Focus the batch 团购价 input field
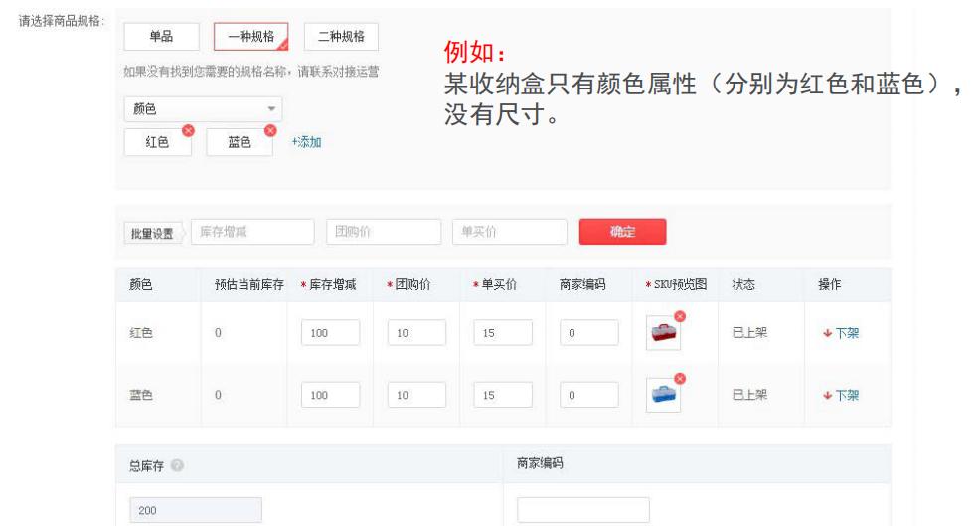 [x=384, y=232]
